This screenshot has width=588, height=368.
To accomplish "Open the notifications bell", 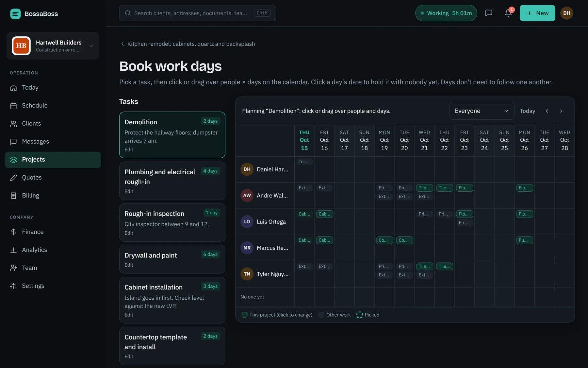I will coord(508,13).
